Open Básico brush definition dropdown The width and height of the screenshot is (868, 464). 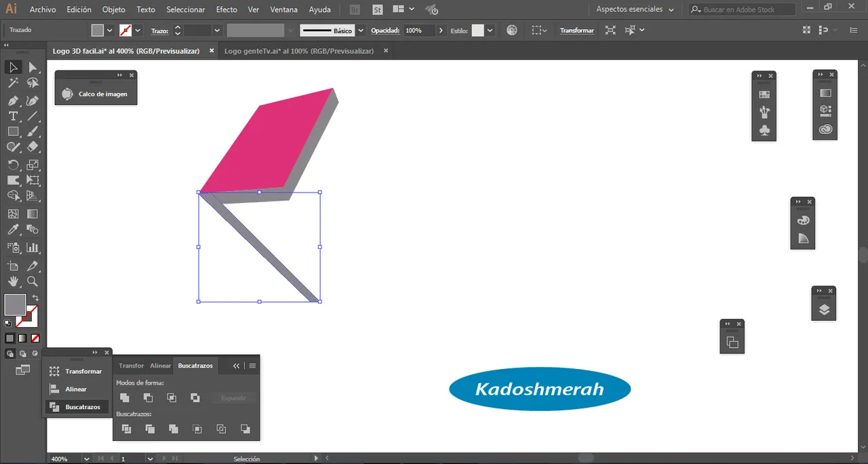click(x=361, y=31)
